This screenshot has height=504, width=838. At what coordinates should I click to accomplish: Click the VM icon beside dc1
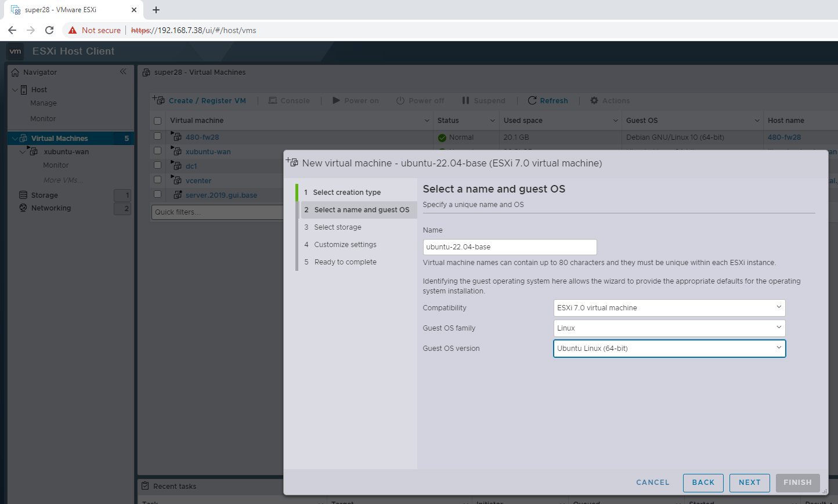(x=176, y=165)
